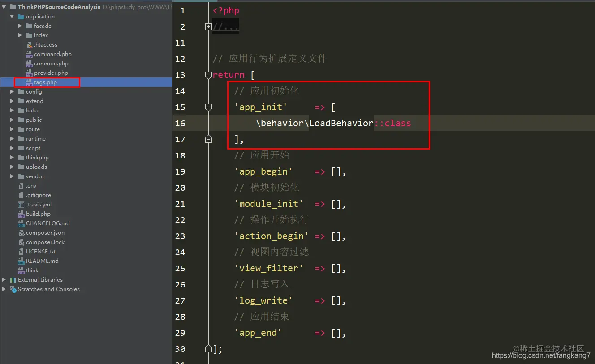Collapse the ThinkPHPSourceCodeAnalysis project root
Viewport: 595px width, 364px height.
pos(4,7)
